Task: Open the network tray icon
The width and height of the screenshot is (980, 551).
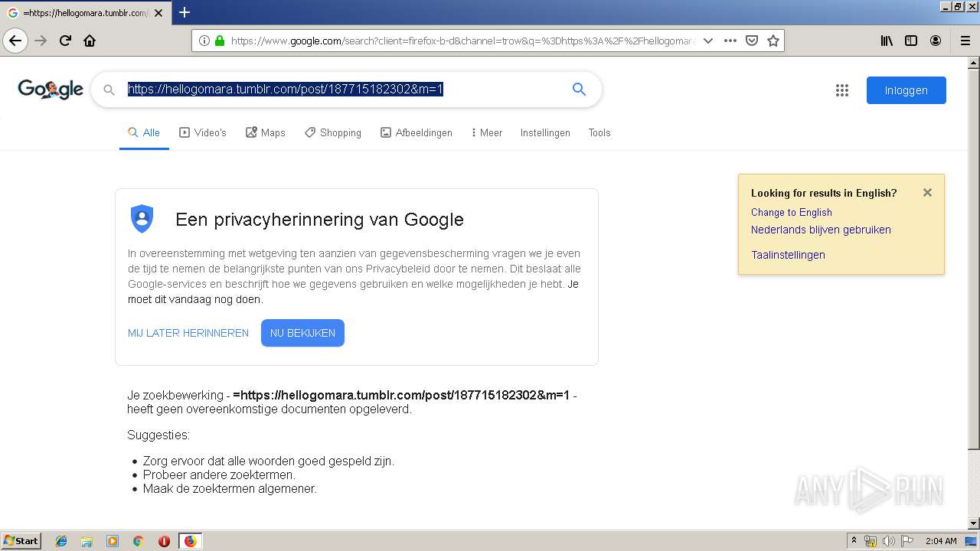Action: point(871,541)
